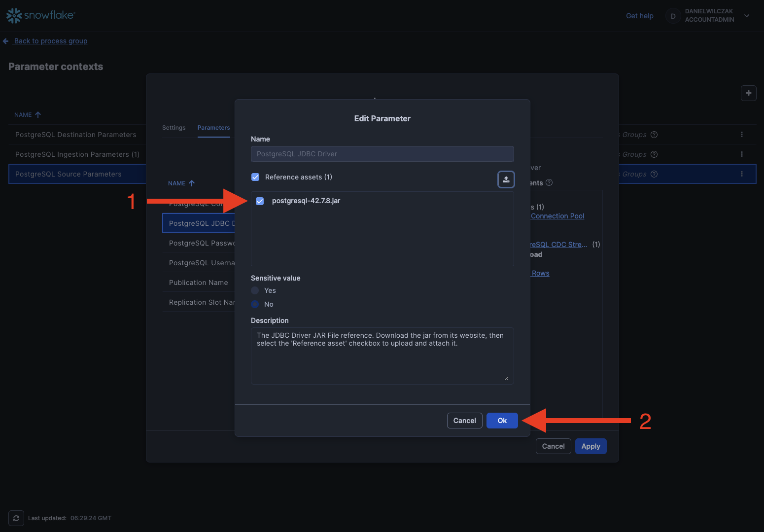The image size is (764, 532).
Task: Click the upload asset icon button
Action: tap(506, 179)
